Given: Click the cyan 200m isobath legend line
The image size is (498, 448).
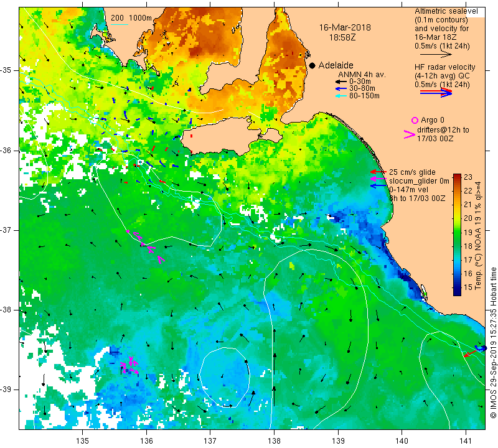Looking at the screenshot, I should pos(120,24).
